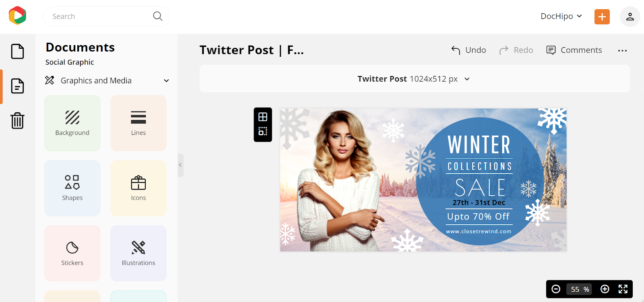Open the Background widget tile
The image size is (644, 302).
[x=72, y=123]
